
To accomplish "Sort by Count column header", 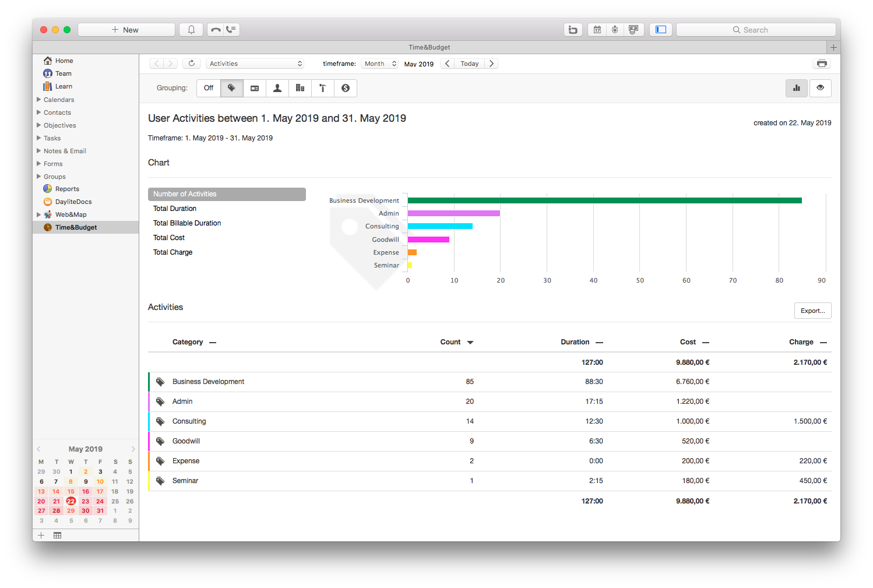I will [x=456, y=342].
